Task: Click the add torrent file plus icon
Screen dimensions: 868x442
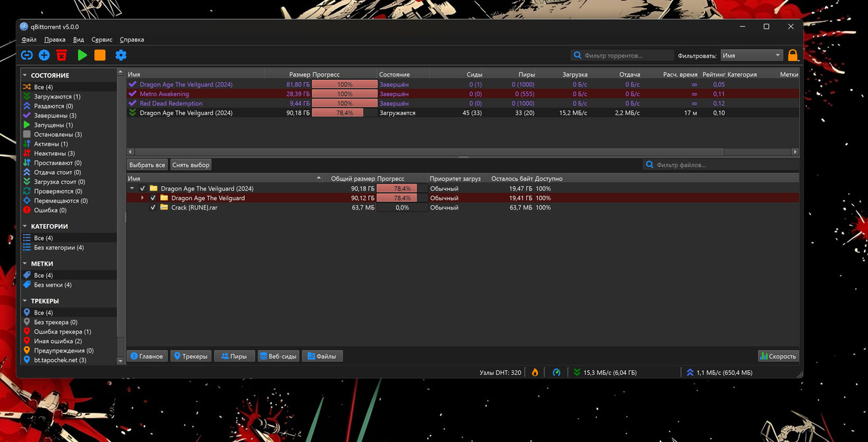Action: coord(44,56)
